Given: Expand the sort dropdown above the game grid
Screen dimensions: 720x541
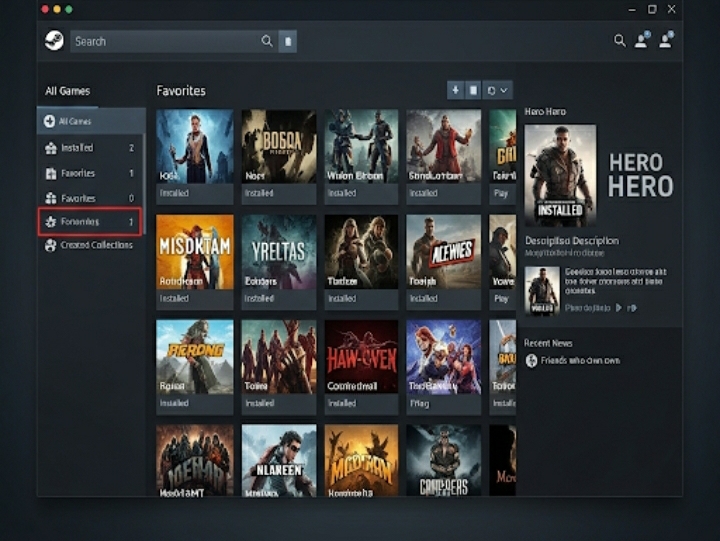Looking at the screenshot, I should pyautogui.click(x=497, y=90).
